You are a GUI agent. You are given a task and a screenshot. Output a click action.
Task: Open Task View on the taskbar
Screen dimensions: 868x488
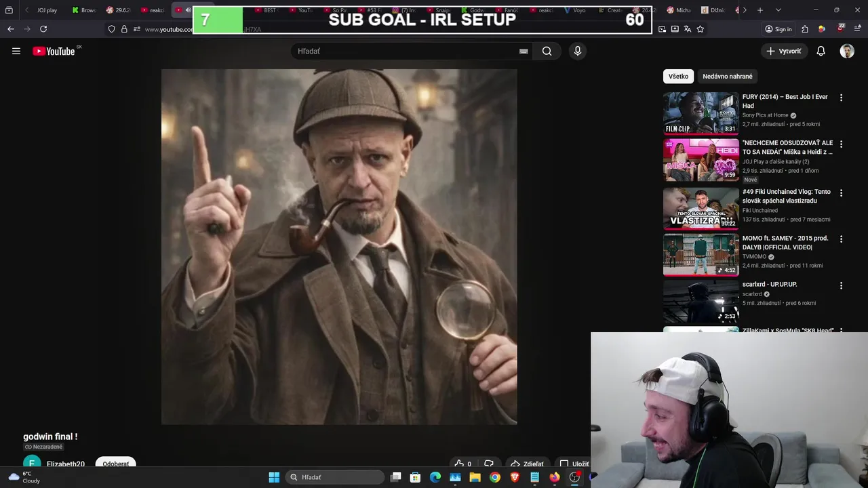[396, 477]
